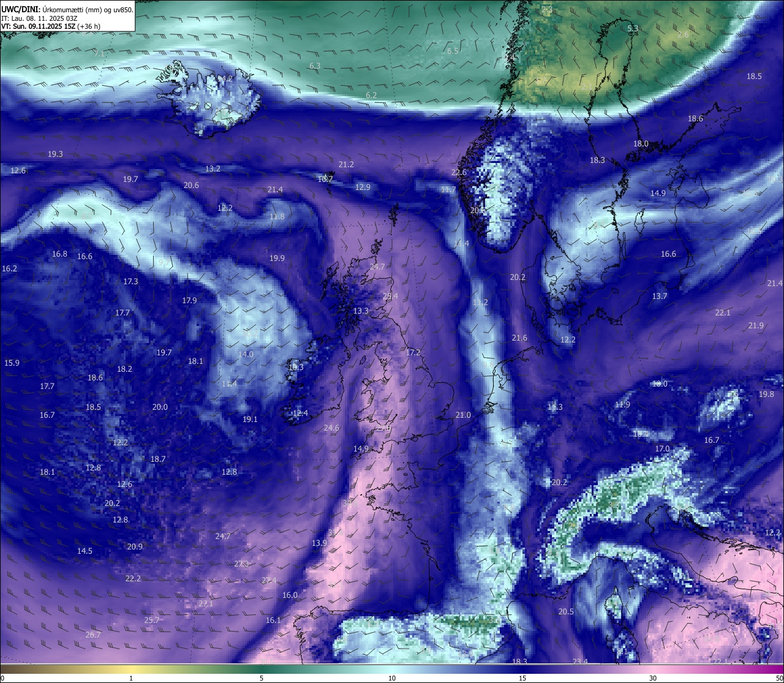Viewport: 784px width, 683px height.
Task: Select the 16.2 value at left edge
Action: click(x=9, y=269)
